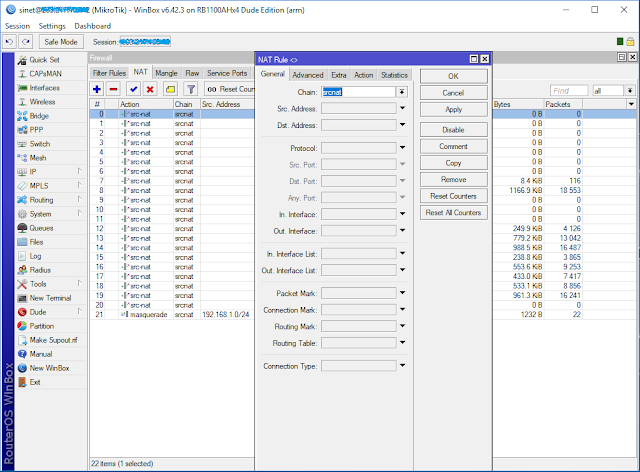This screenshot has height=472, width=640.
Task: Click Reset All Counters in the dialog
Action: click(453, 213)
